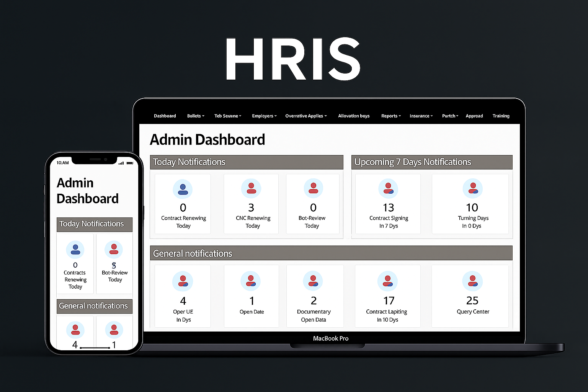Click the Turning Days user icon

coord(472,189)
